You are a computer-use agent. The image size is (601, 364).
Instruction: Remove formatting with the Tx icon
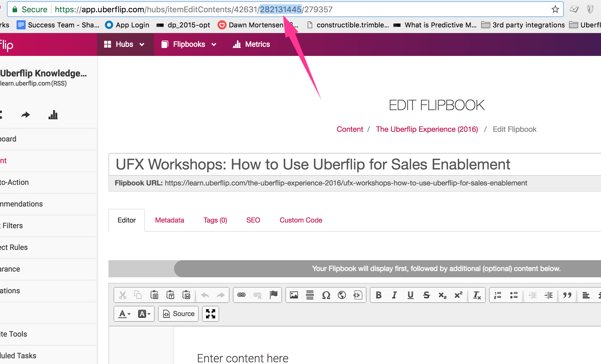[477, 295]
